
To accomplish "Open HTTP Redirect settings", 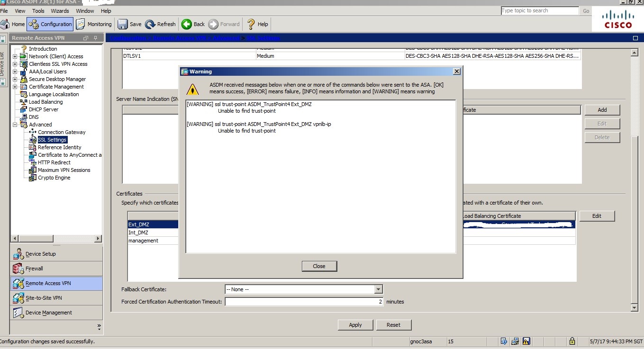I will click(54, 162).
